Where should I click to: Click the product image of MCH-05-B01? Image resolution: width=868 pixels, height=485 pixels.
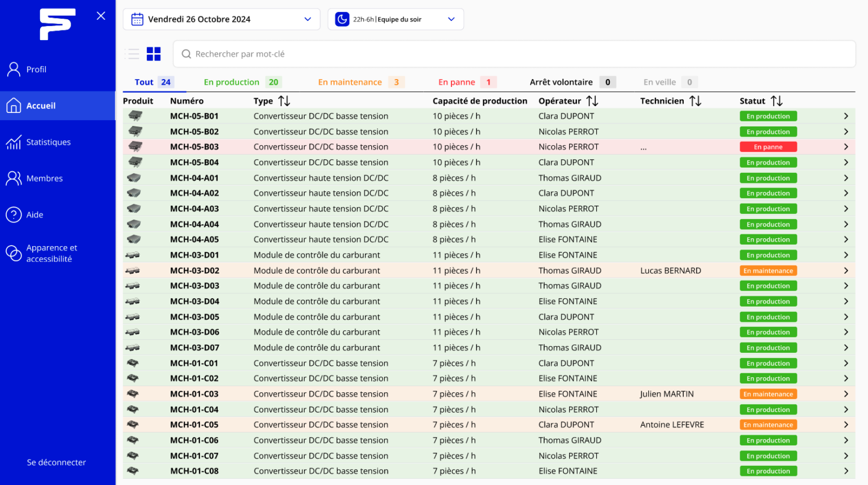[135, 116]
